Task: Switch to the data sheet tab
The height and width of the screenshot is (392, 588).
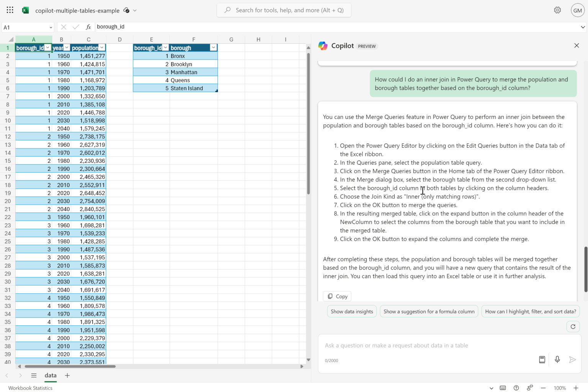Action: [51, 376]
